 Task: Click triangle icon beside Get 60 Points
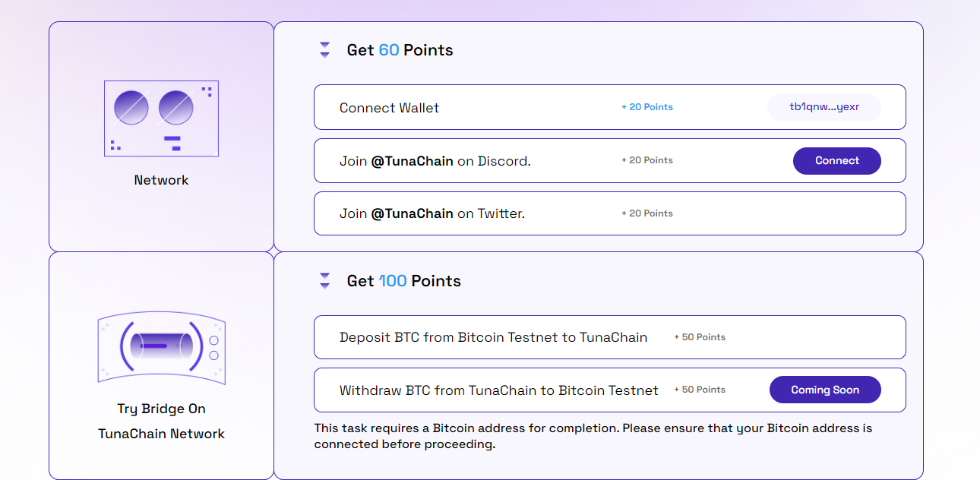(324, 50)
